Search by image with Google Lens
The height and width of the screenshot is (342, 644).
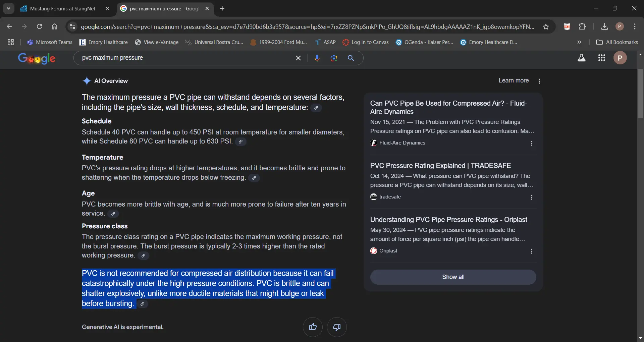334,58
